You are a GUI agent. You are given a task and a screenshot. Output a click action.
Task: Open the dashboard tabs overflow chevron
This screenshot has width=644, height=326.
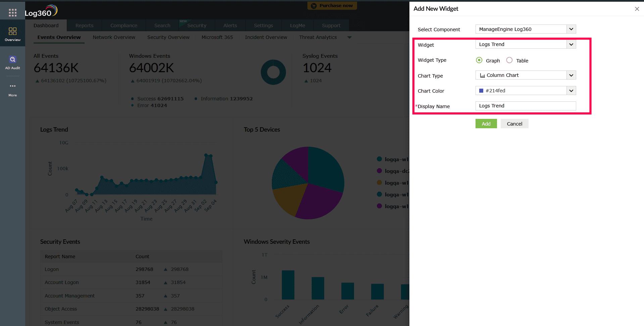tap(349, 37)
